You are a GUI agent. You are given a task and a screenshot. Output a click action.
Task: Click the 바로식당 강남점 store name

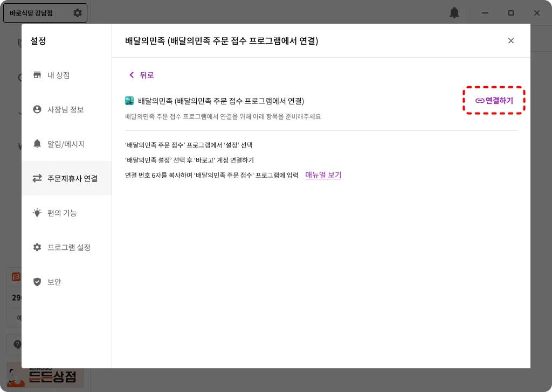(x=31, y=13)
